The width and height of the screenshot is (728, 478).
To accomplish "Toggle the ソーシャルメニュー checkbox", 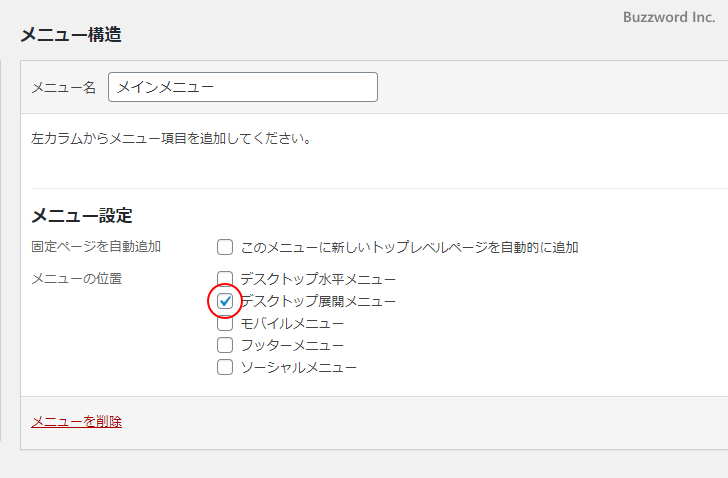I will (x=225, y=367).
